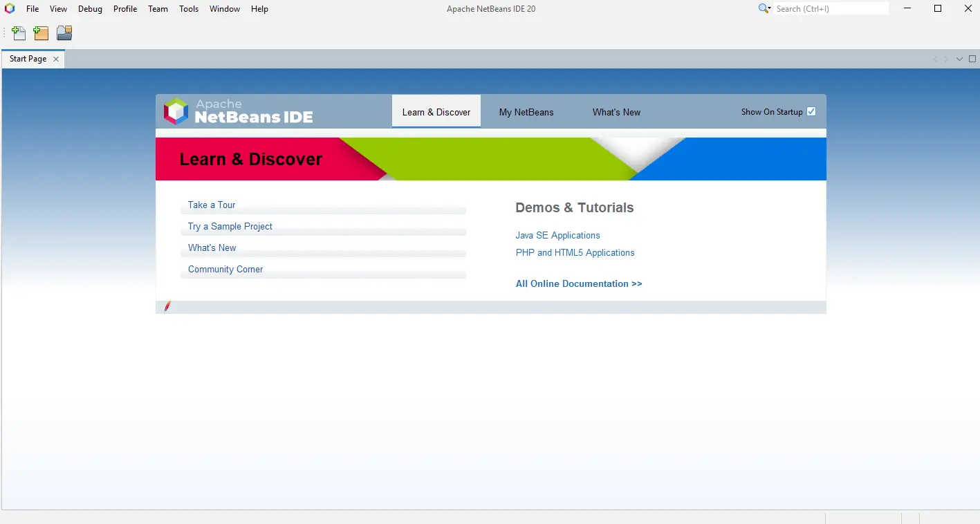980x524 pixels.
Task: Click the feather icon below the Start Page panel
Action: [167, 306]
